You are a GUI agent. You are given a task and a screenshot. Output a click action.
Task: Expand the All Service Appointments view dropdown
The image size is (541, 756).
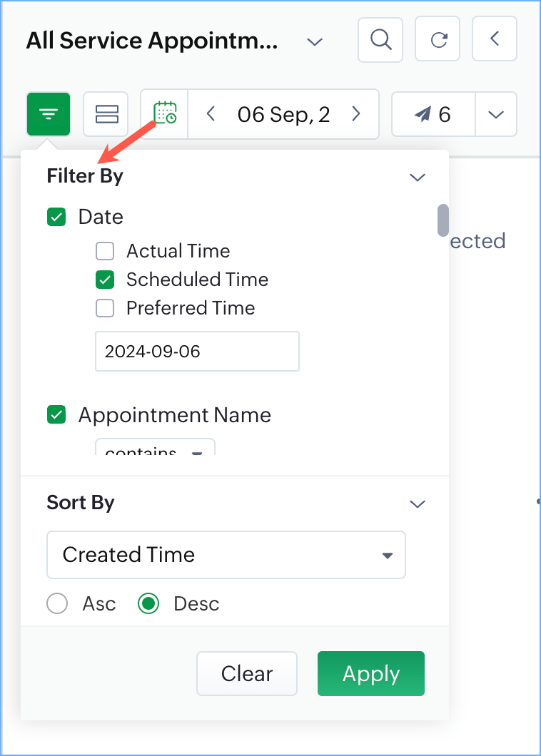pos(314,42)
